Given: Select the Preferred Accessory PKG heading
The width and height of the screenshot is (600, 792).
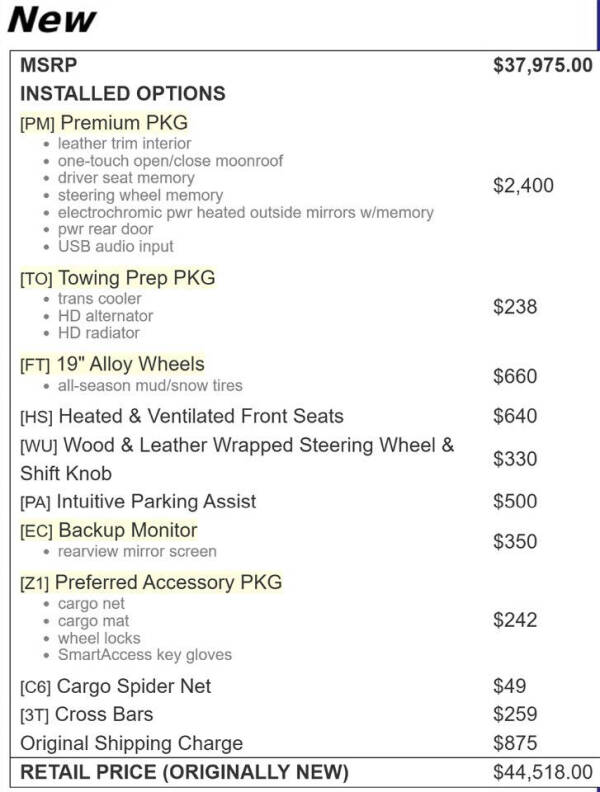Looking at the screenshot, I should (x=168, y=582).
